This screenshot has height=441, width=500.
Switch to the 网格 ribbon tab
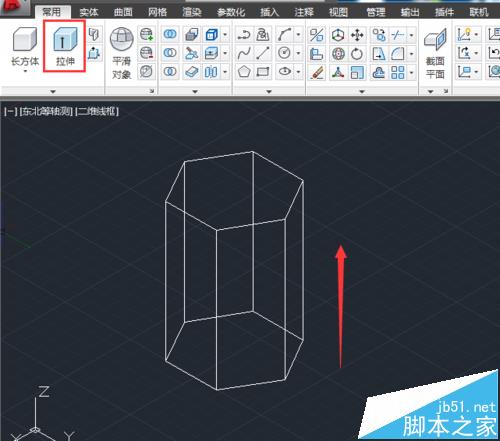[x=157, y=12]
